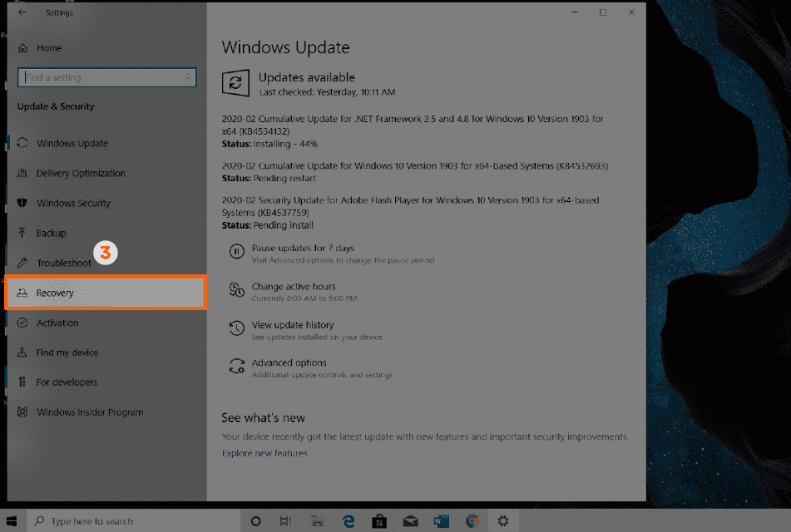The height and width of the screenshot is (532, 791).
Task: Click the 'Updates available' status heading
Action: click(x=307, y=77)
